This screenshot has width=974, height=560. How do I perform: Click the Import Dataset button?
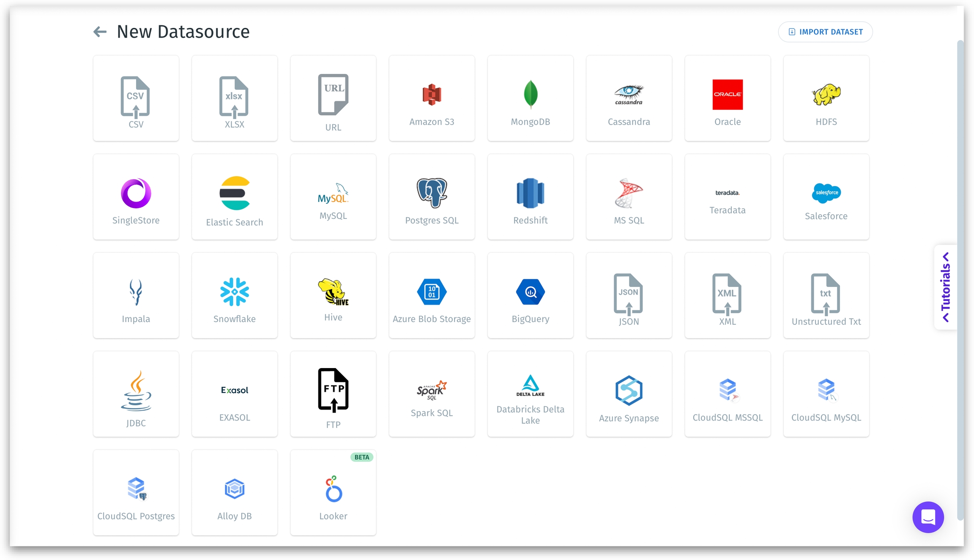click(x=825, y=32)
